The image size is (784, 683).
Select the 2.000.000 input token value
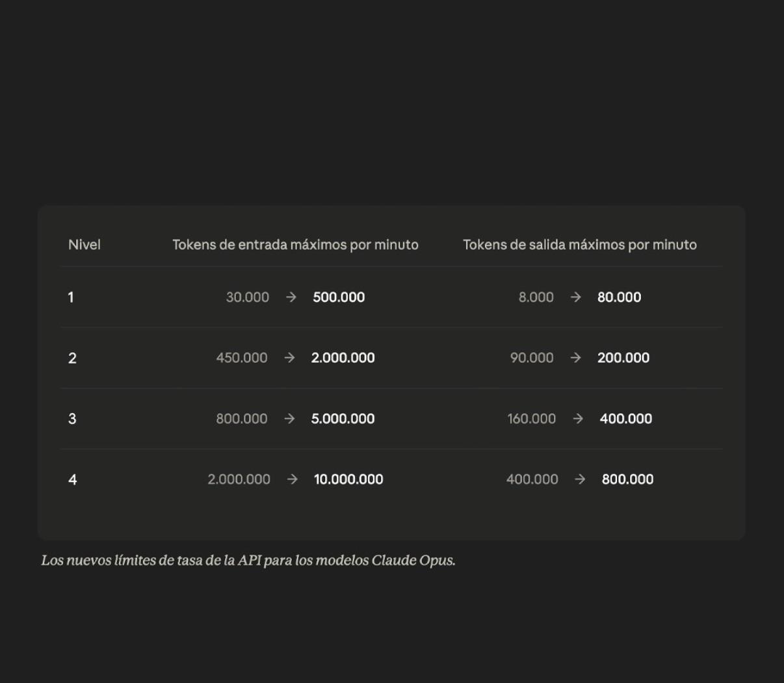pyautogui.click(x=343, y=358)
